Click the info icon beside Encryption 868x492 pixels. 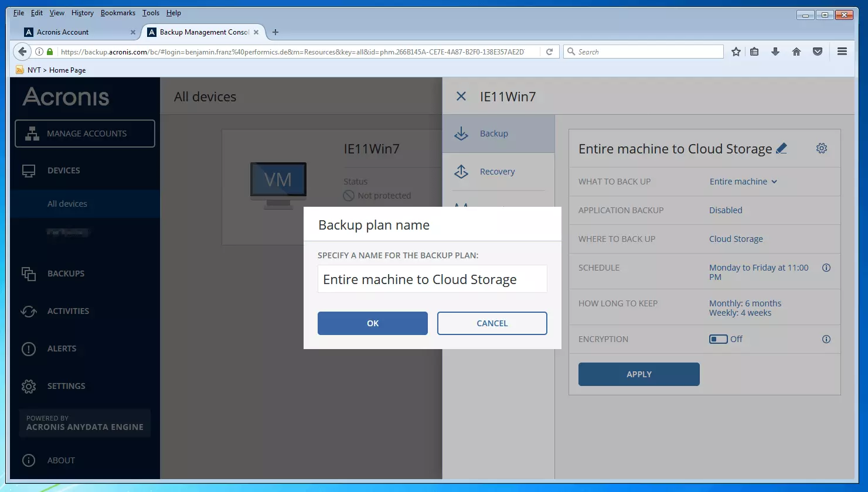click(x=826, y=339)
